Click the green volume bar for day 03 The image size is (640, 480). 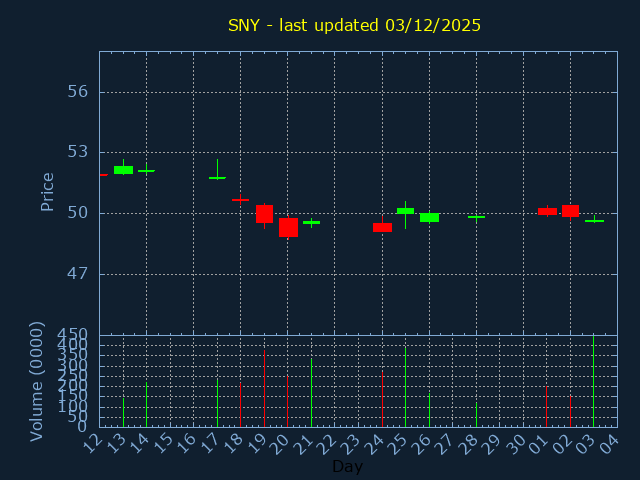[x=593, y=381]
